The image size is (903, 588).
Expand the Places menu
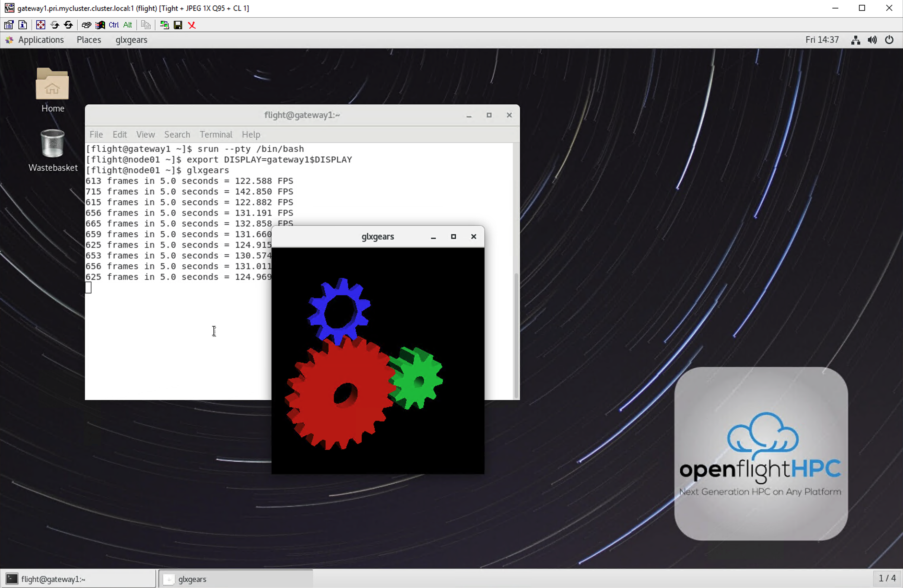[89, 40]
